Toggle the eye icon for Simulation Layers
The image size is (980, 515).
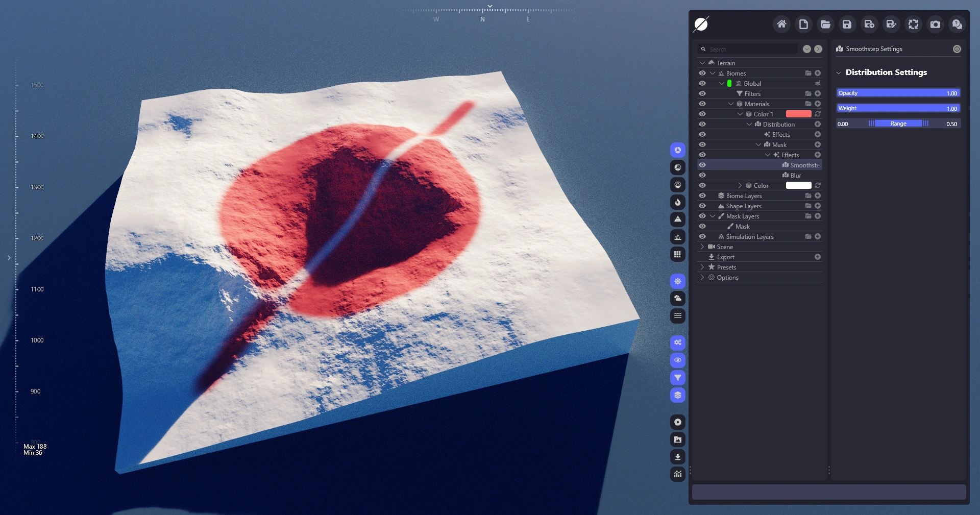[702, 237]
